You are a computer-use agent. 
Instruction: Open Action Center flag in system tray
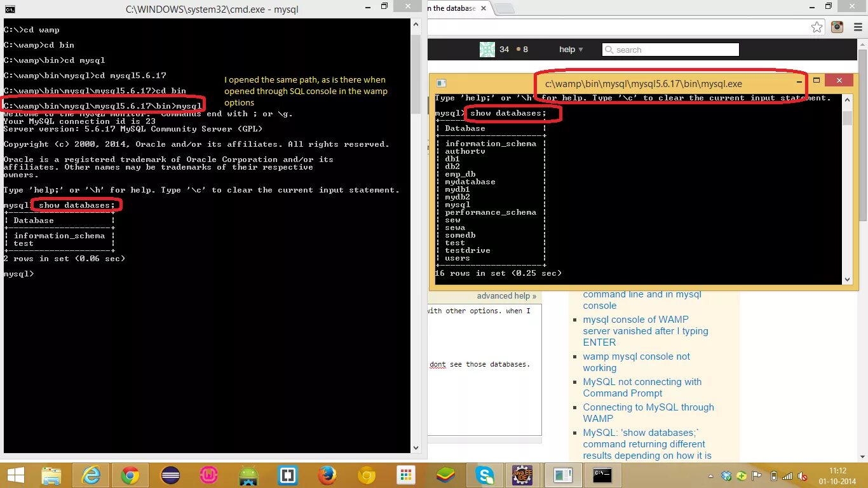pos(757,476)
